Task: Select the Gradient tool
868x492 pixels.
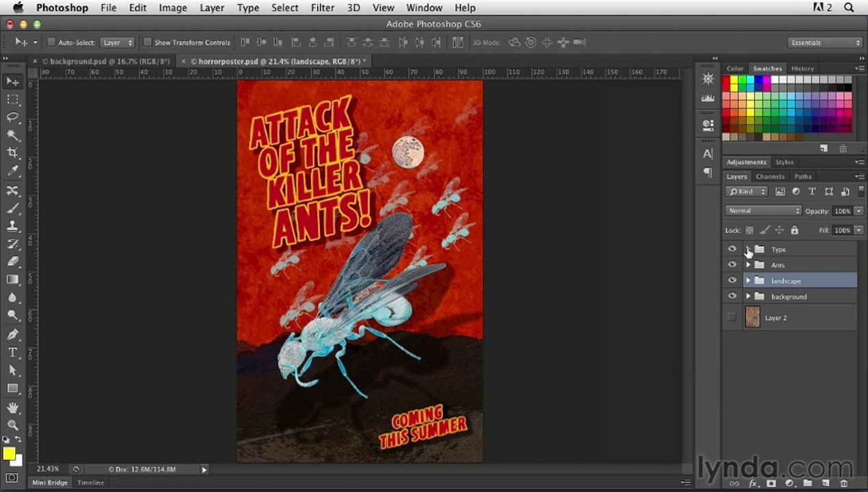Action: [13, 279]
